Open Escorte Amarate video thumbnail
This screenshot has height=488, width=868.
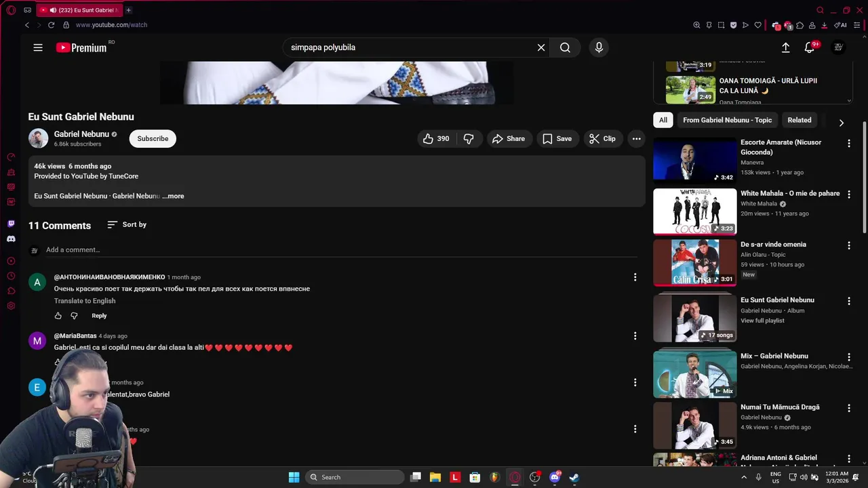click(x=694, y=160)
